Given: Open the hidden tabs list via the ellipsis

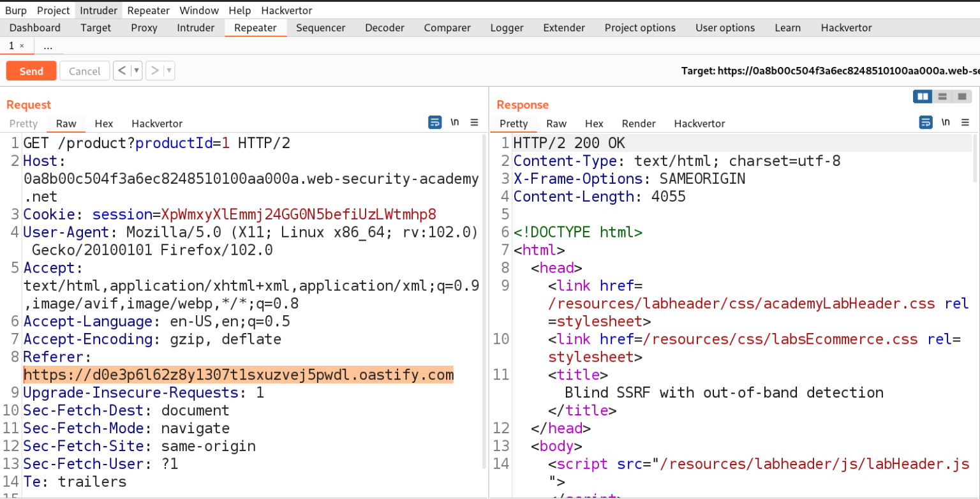Looking at the screenshot, I should point(48,45).
